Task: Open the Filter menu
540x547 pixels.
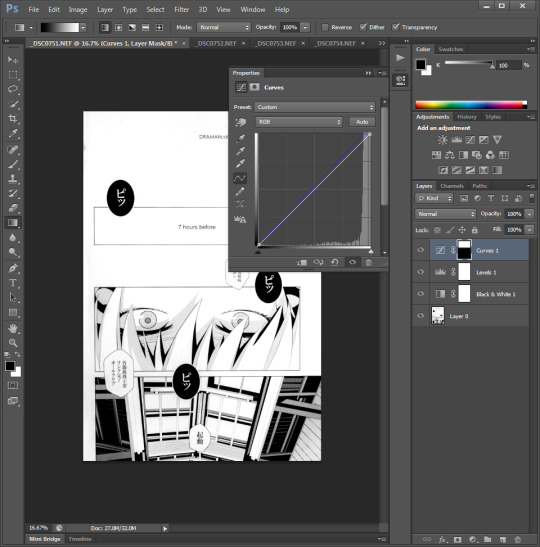Action: pos(181,9)
